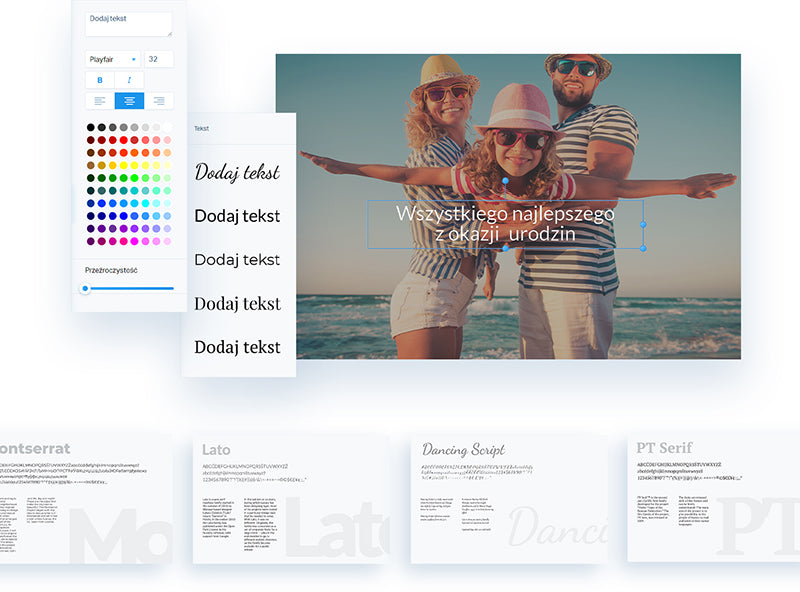The height and width of the screenshot is (592, 800).
Task: Select the 'Wszystkiego najlepszego' text box on photo
Action: (x=505, y=224)
